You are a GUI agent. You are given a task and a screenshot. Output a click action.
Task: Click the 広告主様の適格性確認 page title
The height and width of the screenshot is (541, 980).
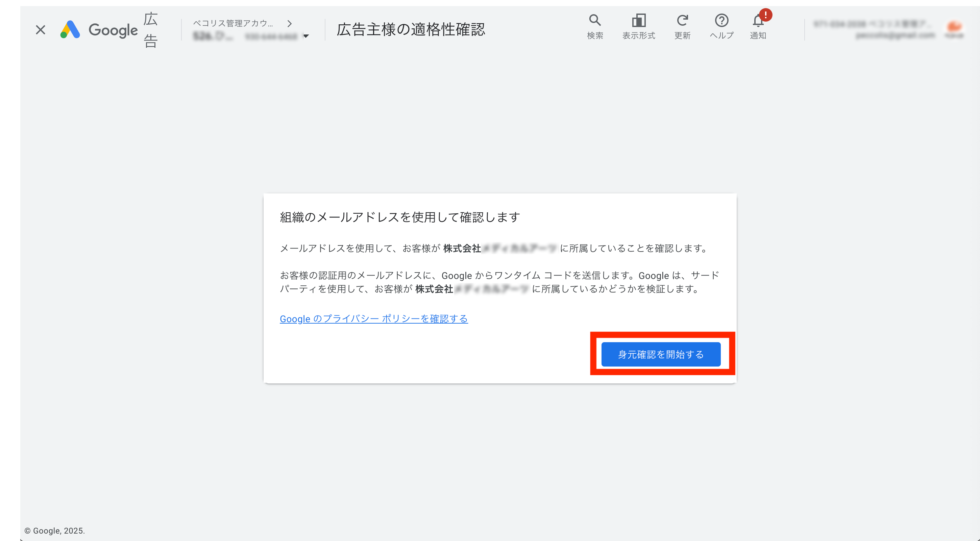pyautogui.click(x=411, y=30)
